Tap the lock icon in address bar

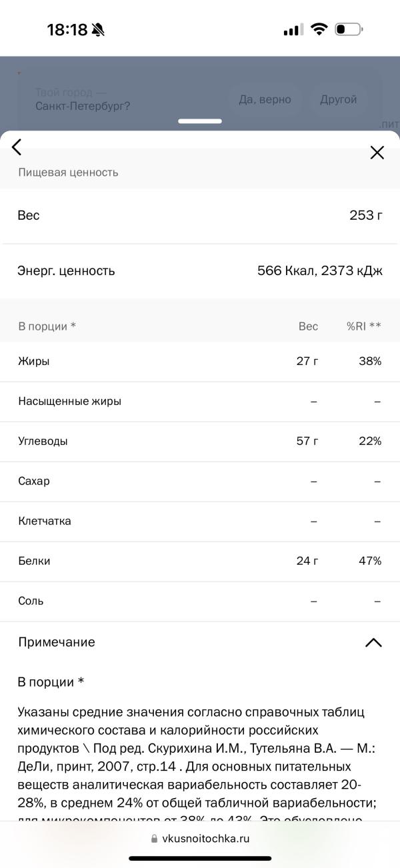point(155,839)
